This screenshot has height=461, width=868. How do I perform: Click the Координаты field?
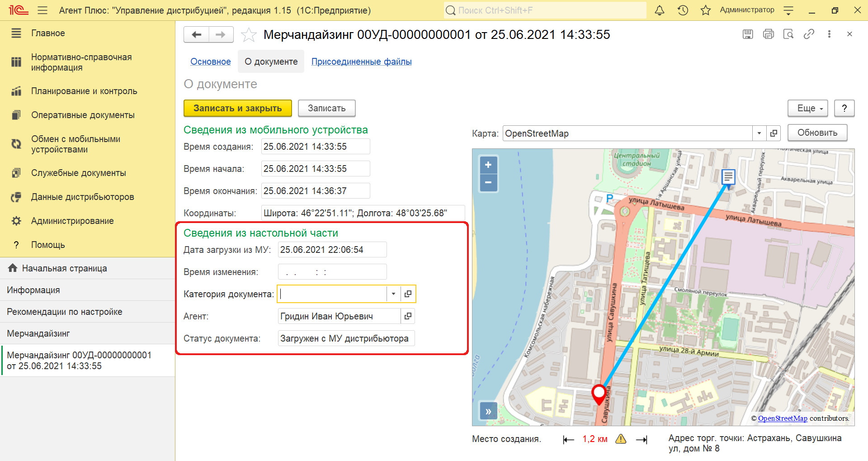click(x=363, y=213)
